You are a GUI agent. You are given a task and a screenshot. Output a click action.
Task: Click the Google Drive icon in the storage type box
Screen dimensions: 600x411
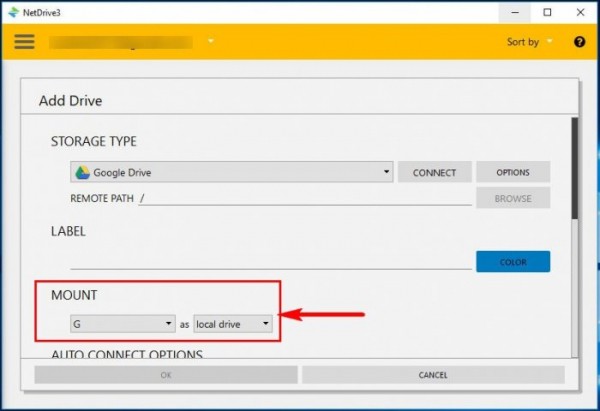(82, 173)
